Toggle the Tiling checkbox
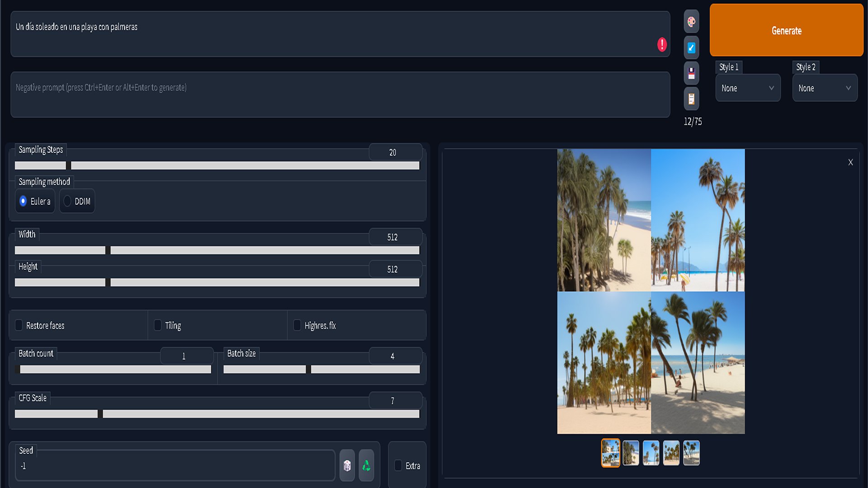The image size is (868, 488). [x=158, y=325]
